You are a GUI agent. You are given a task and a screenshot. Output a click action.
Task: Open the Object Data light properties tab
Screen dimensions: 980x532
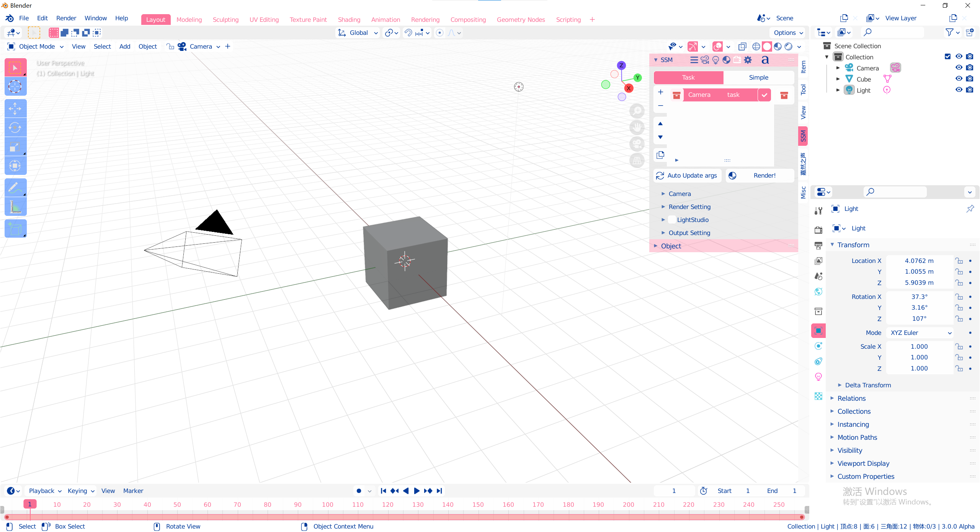point(818,377)
